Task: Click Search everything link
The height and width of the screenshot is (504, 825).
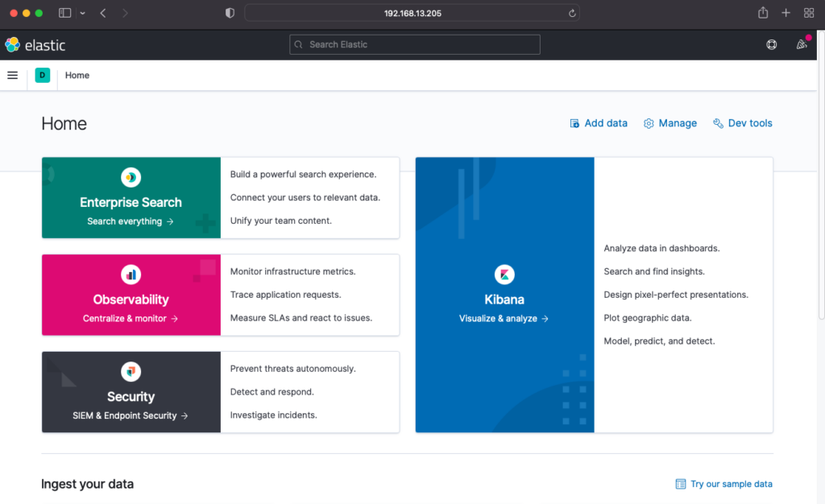Action: click(x=131, y=221)
